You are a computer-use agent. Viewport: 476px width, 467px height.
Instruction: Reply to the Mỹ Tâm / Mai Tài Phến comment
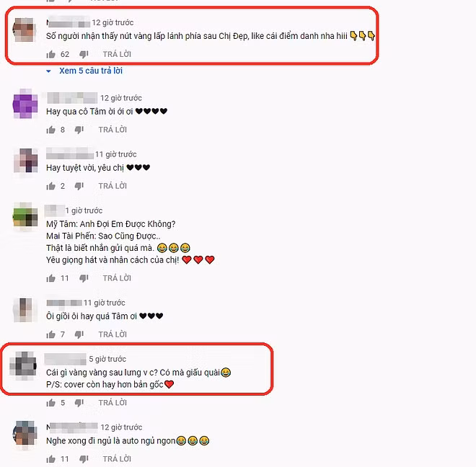tap(117, 278)
